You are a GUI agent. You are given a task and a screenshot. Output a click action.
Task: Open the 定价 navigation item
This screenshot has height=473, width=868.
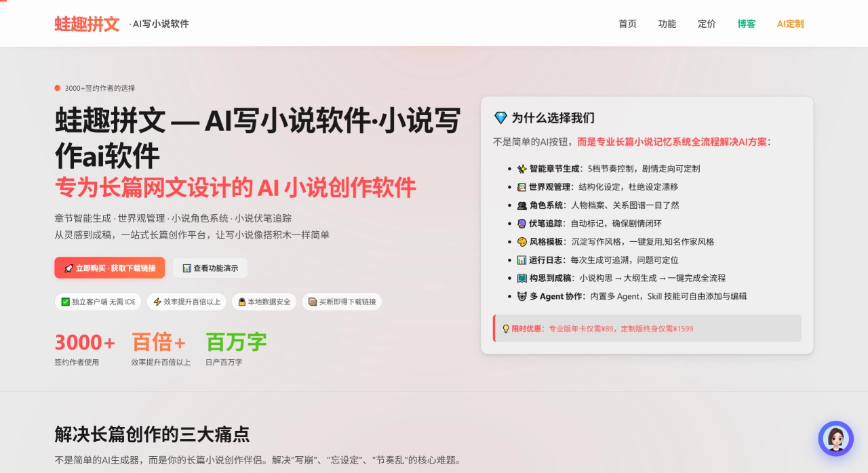point(707,24)
